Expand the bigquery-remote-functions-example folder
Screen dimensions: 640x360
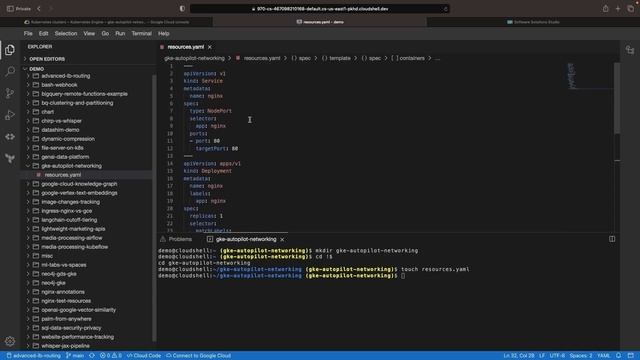[x=84, y=94]
